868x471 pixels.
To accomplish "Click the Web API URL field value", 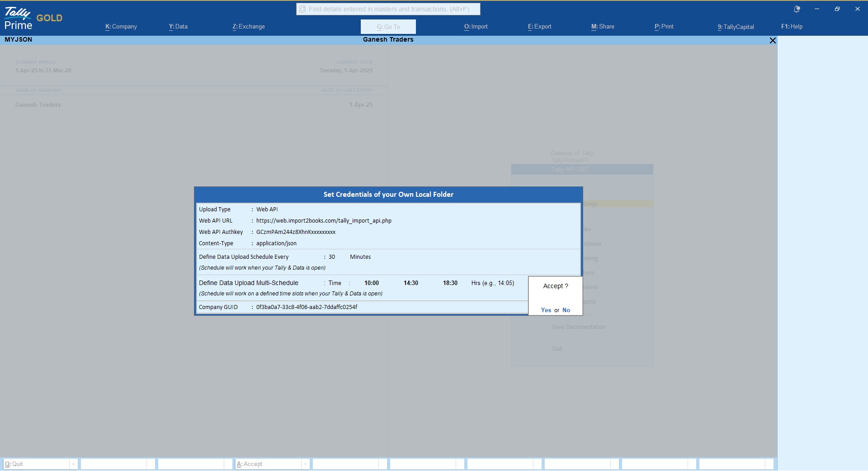I will click(324, 221).
